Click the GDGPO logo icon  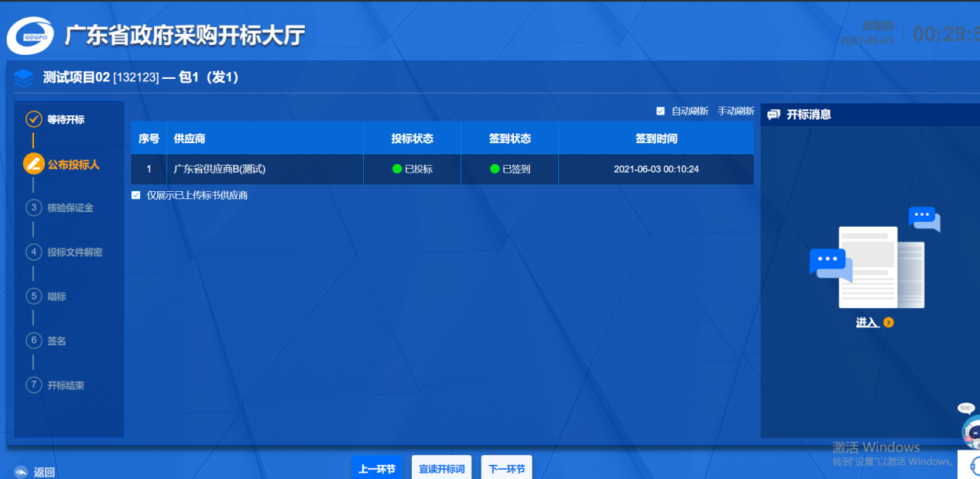pos(30,36)
